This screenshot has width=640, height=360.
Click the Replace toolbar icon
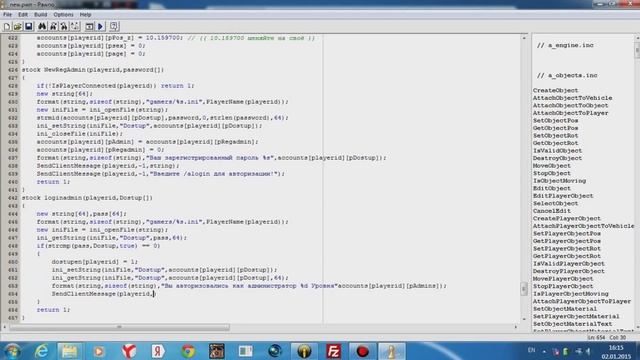pos(64,27)
